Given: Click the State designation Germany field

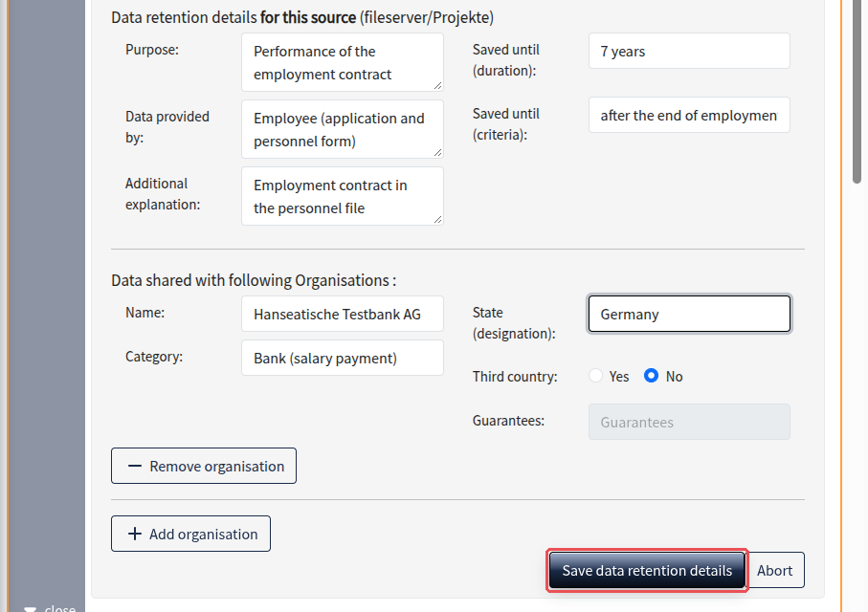Looking at the screenshot, I should click(689, 314).
